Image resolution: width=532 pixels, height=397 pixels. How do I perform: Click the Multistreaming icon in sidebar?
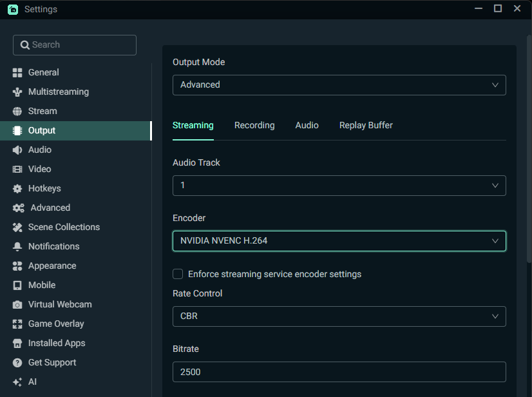[x=17, y=92]
